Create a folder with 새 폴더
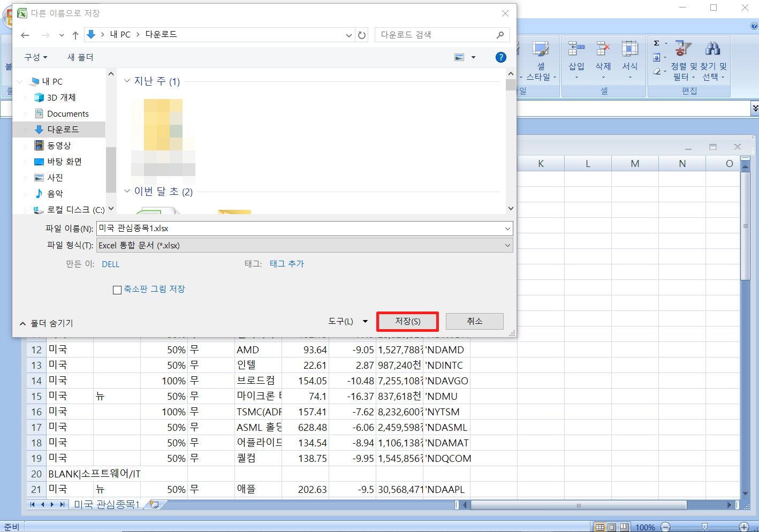Viewport: 759px width, 532px height. coord(80,57)
